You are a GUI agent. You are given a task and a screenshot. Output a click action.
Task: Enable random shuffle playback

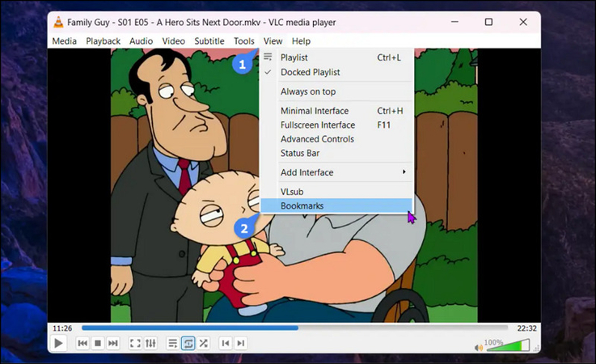click(x=203, y=344)
